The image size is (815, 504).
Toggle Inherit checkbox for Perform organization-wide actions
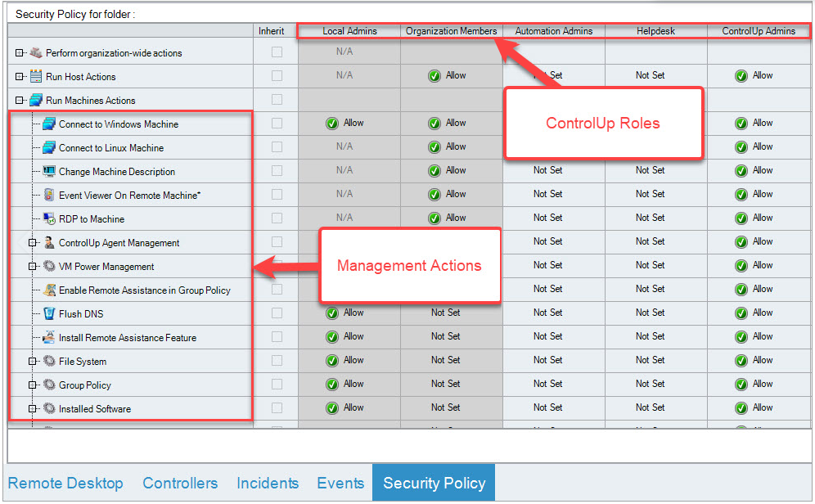tap(277, 52)
